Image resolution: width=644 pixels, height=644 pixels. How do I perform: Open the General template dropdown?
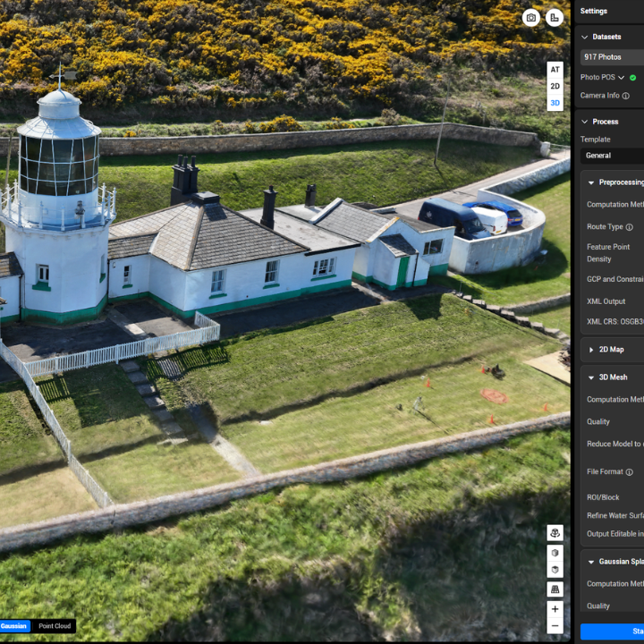[612, 156]
